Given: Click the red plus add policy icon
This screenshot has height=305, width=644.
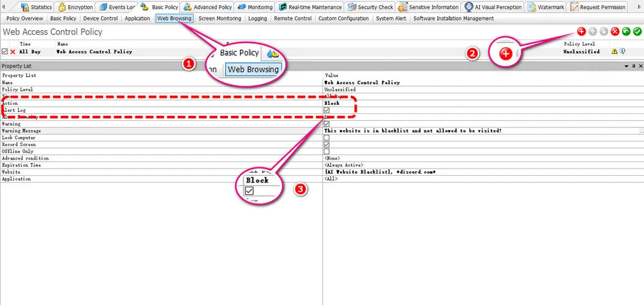Looking at the screenshot, I should coord(581,32).
